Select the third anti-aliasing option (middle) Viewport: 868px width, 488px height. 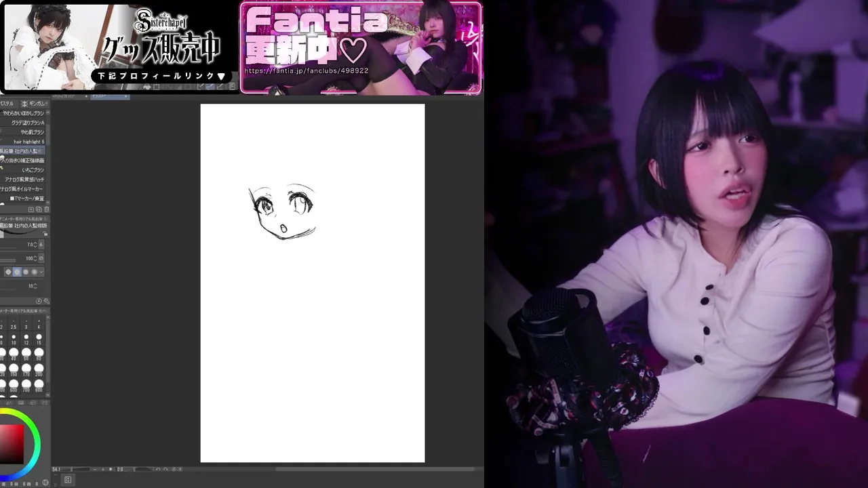[26, 272]
